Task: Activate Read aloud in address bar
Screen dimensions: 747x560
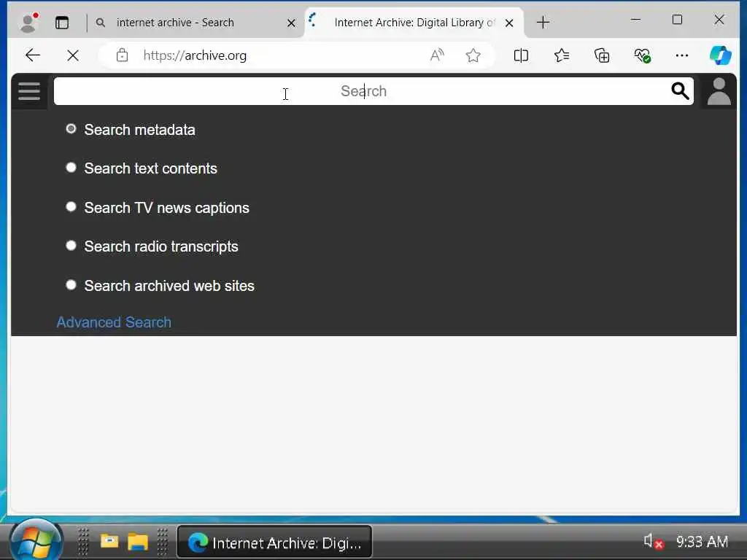Action: (437, 55)
